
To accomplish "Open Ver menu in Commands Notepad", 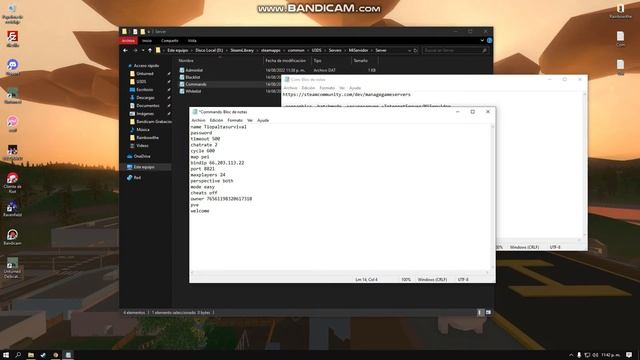I will pos(250,120).
